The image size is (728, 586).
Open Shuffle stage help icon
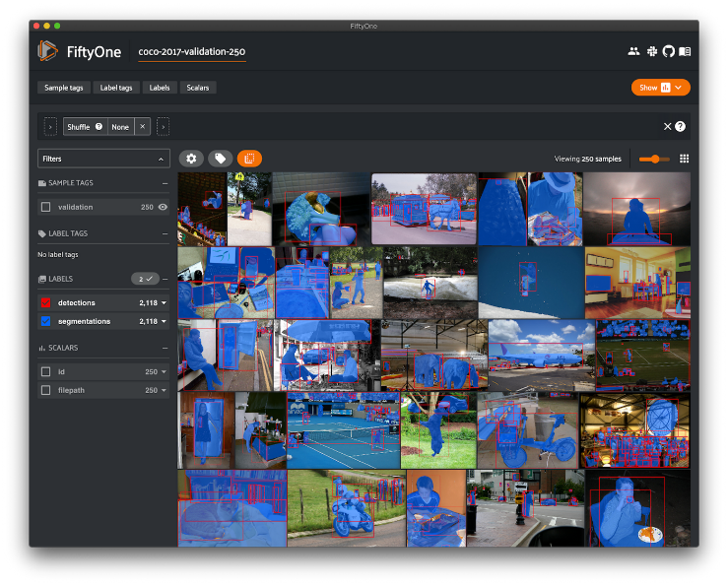[x=99, y=126]
